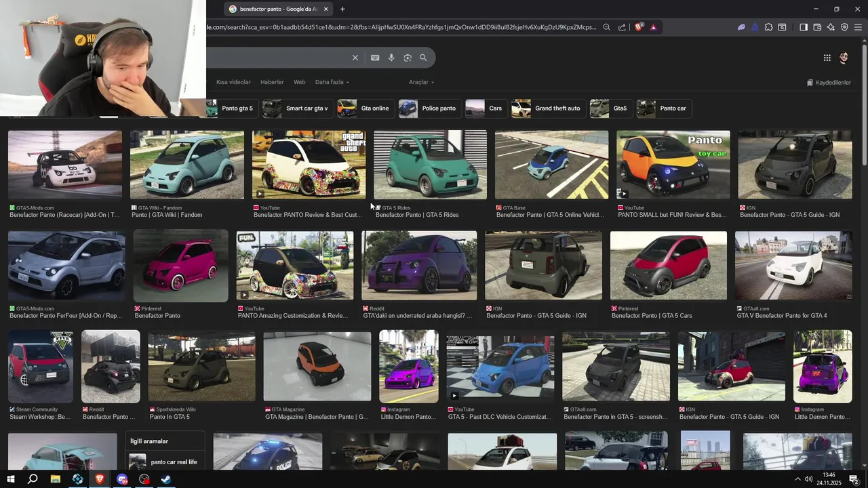
Task: Open a new browser tab
Action: click(x=342, y=9)
